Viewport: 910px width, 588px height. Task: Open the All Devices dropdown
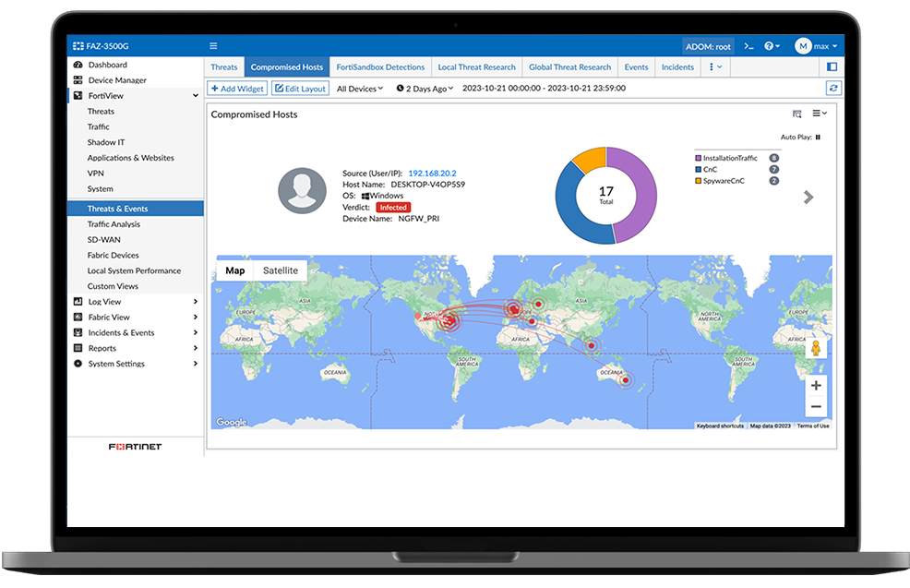[x=360, y=89]
